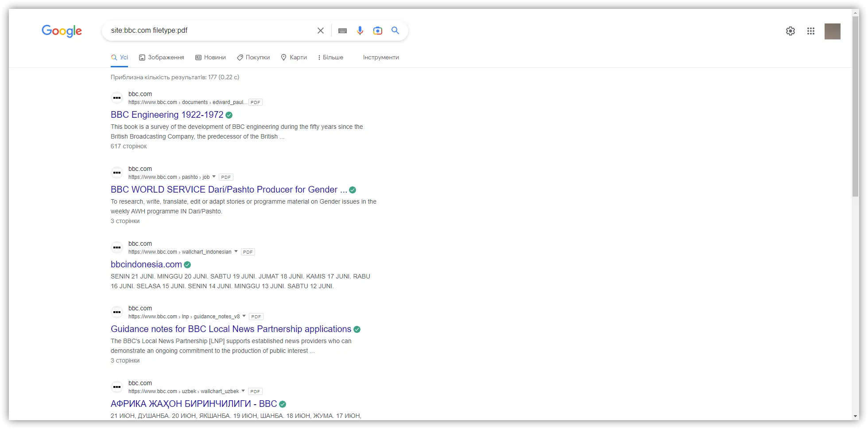The image size is (868, 429).
Task: Click result count text '177 (0,22 с)'
Action: [x=224, y=77]
